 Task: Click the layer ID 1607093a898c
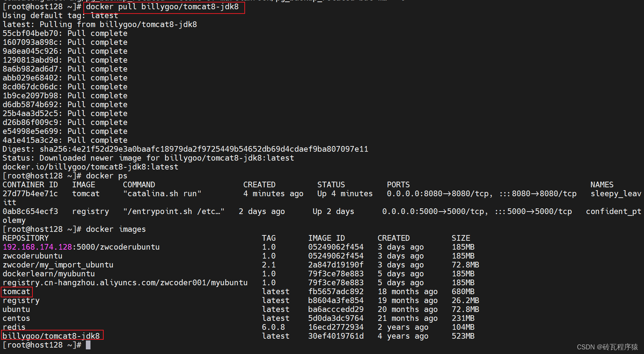click(30, 42)
